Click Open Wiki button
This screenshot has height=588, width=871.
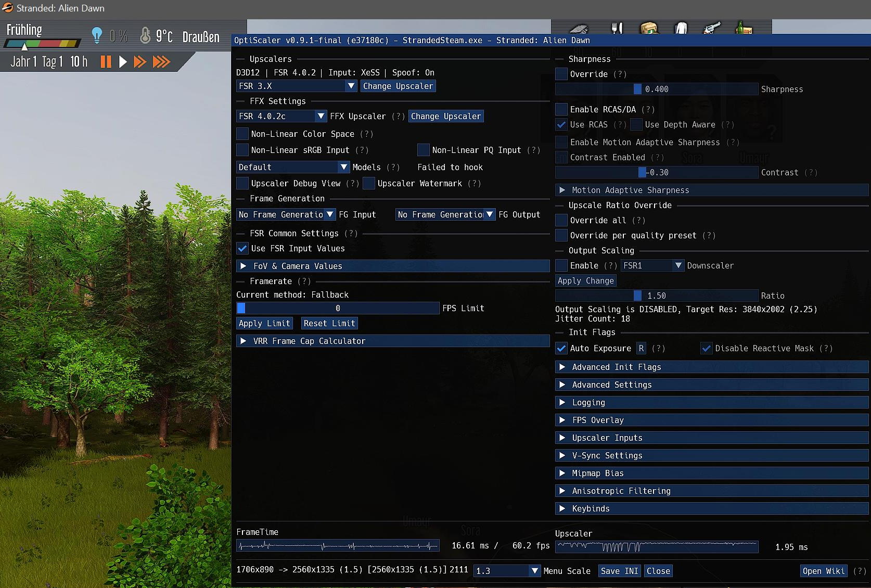[x=824, y=571]
